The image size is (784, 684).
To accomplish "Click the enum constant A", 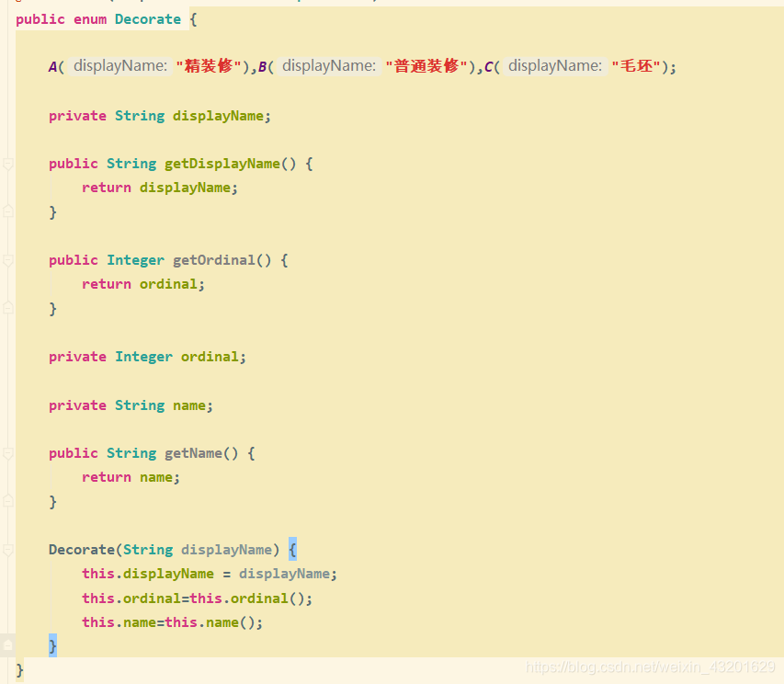I will coord(52,66).
